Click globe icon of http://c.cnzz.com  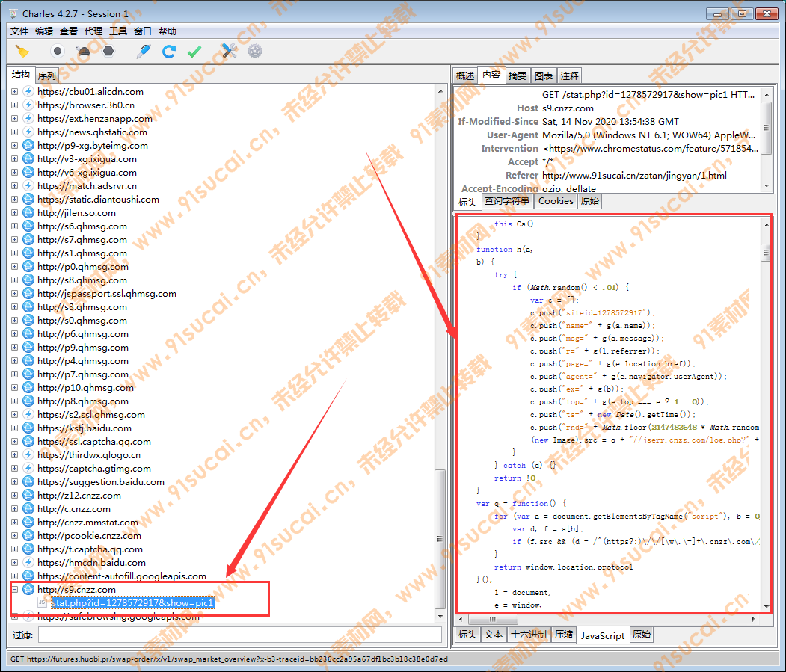pyautogui.click(x=28, y=508)
